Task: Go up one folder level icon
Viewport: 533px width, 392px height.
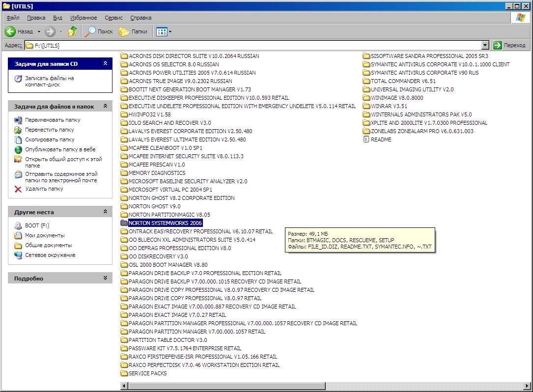Action: pos(73,31)
